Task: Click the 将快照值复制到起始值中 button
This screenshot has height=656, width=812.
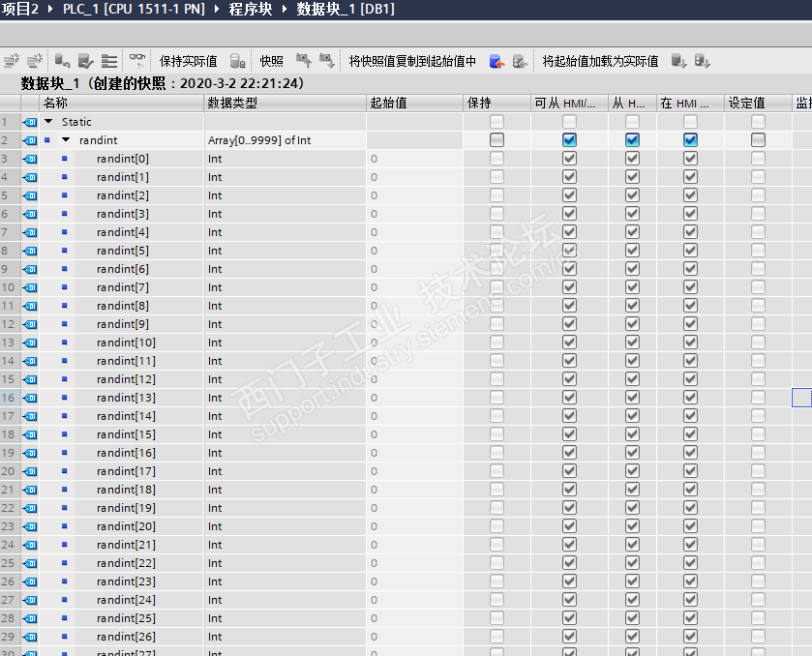Action: tap(412, 61)
